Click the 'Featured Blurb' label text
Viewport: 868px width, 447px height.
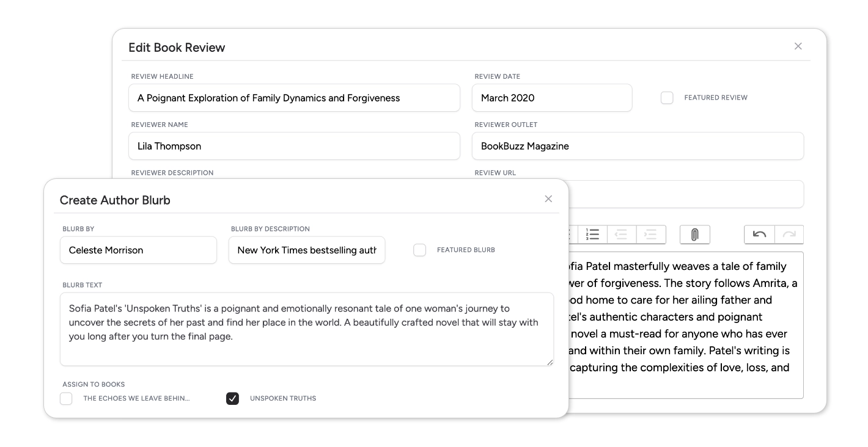point(466,250)
